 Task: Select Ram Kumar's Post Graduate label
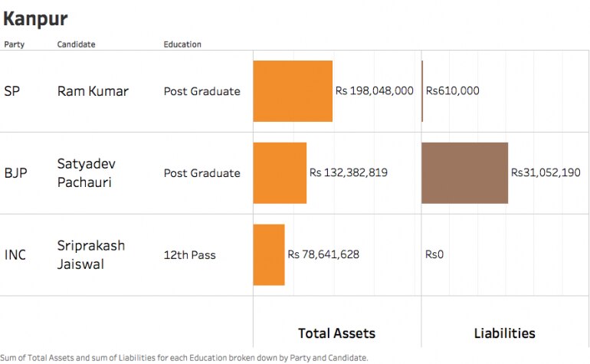coord(202,91)
